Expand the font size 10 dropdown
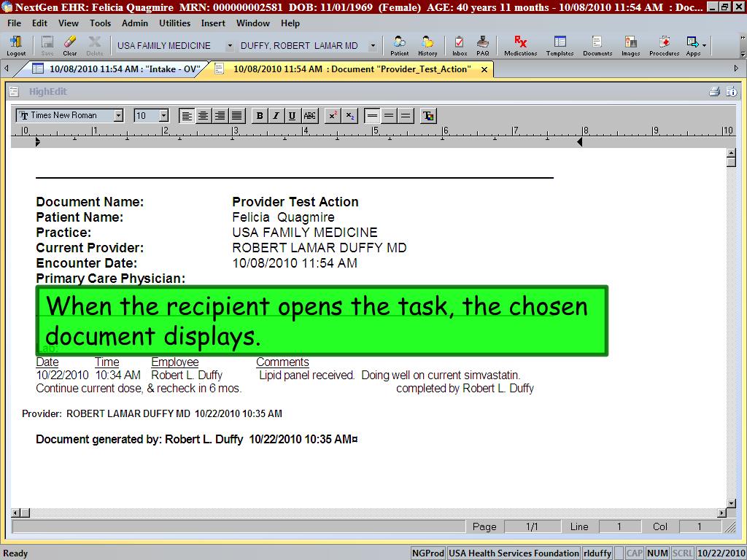 point(163,116)
